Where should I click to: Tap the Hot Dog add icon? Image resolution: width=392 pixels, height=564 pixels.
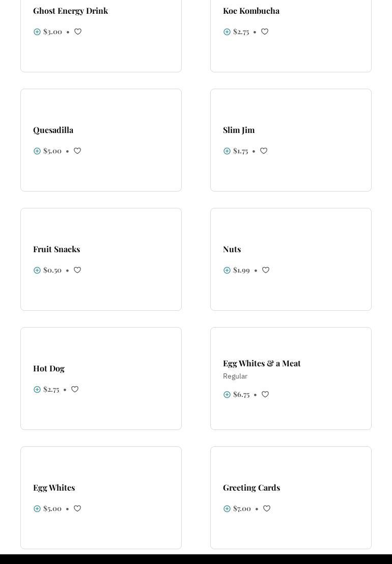click(37, 389)
